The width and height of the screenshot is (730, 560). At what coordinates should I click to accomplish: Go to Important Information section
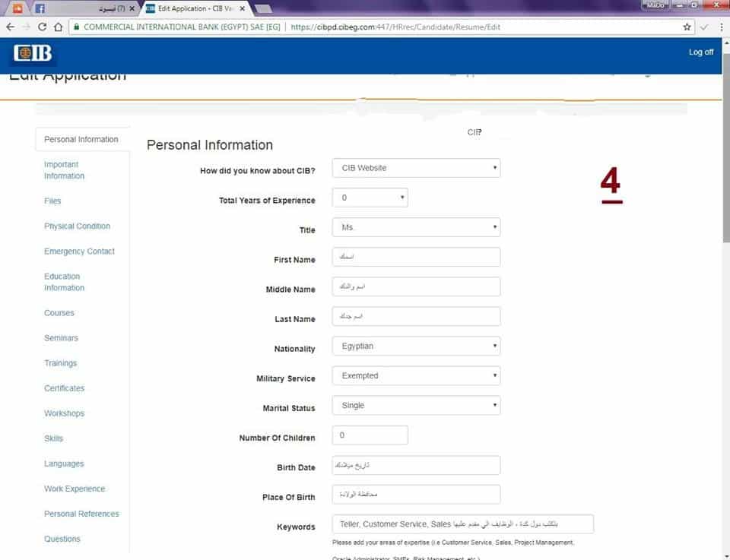coord(64,170)
